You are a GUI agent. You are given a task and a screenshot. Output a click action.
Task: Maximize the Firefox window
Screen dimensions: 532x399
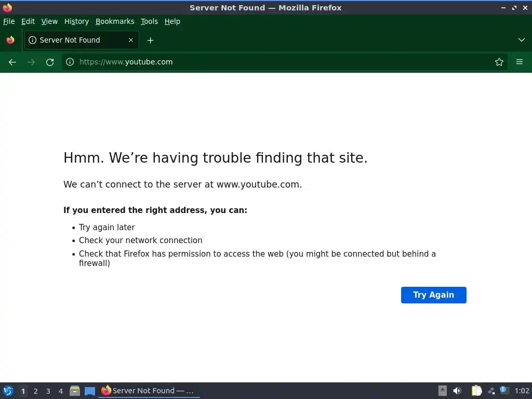click(514, 7)
